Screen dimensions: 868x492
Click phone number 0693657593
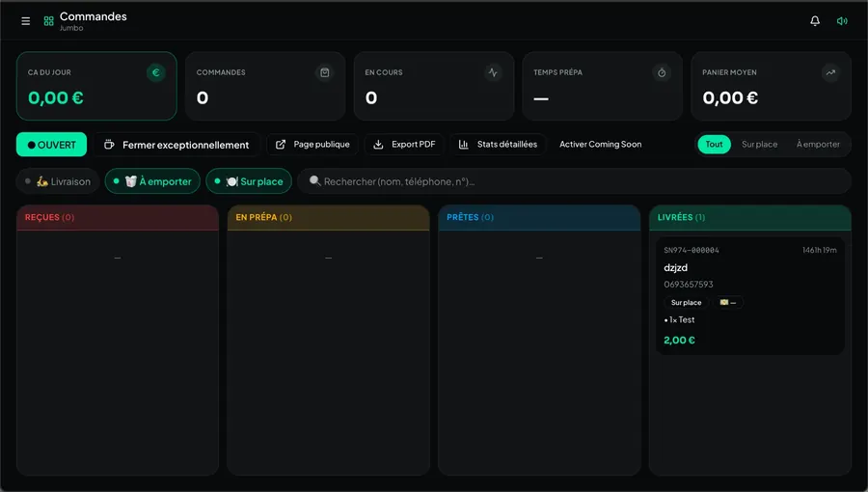[x=689, y=285]
